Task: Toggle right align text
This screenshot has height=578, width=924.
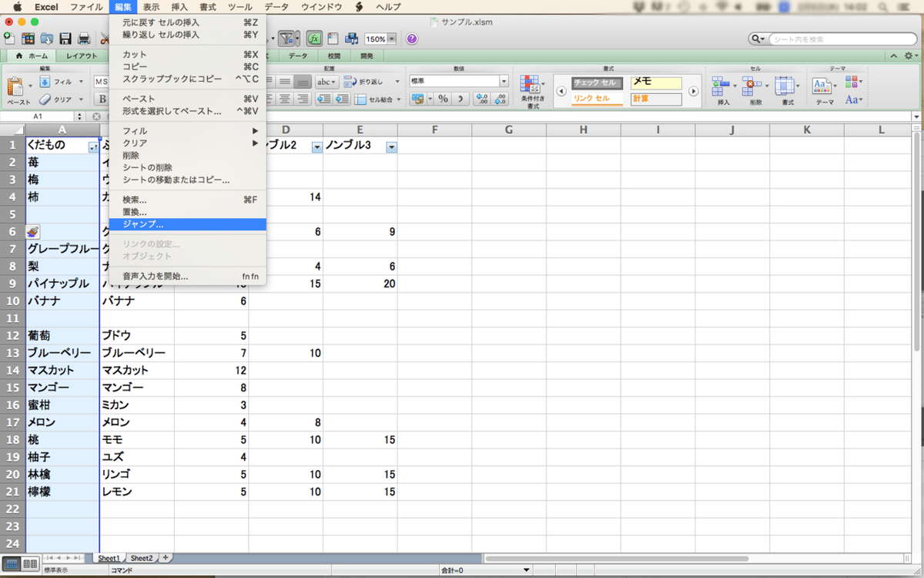Action: coord(303,99)
